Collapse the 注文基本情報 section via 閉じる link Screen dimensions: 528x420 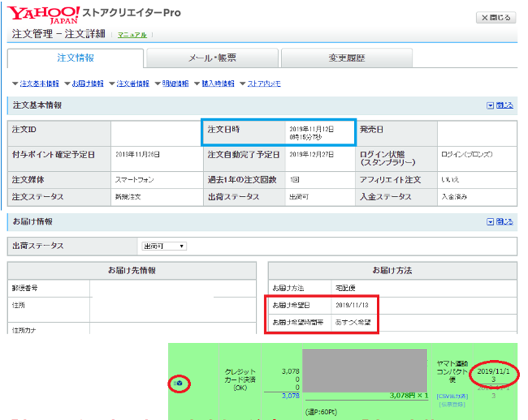(504, 105)
